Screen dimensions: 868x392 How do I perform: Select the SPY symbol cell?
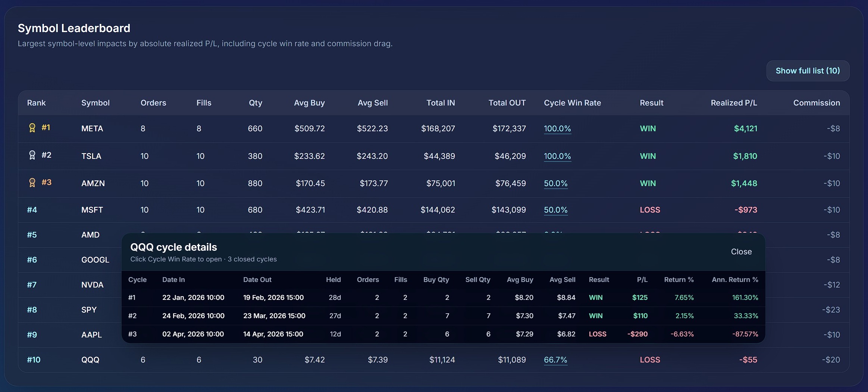[89, 310]
